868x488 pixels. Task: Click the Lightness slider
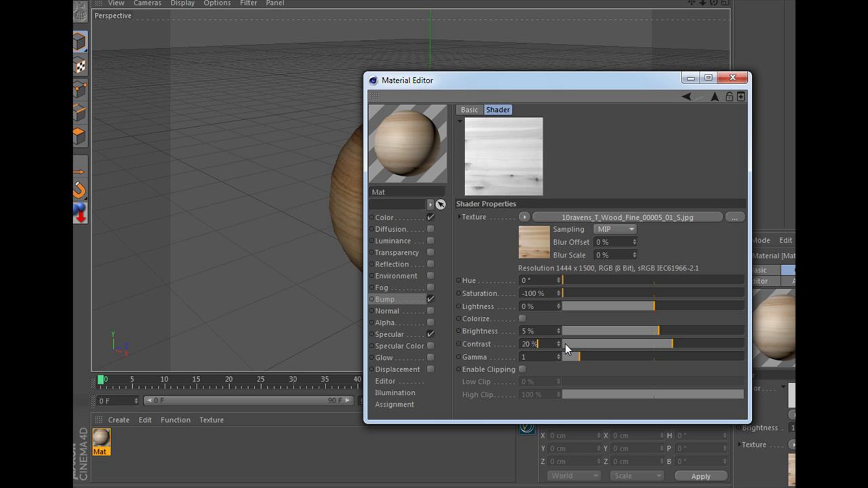[653, 306]
